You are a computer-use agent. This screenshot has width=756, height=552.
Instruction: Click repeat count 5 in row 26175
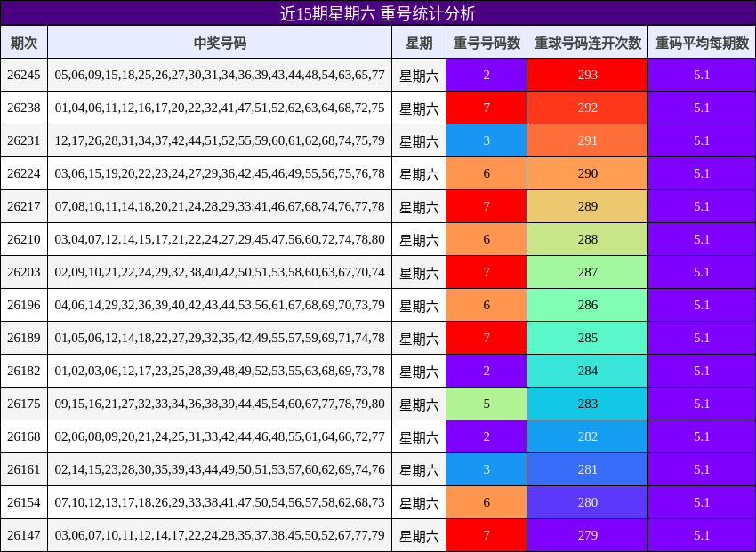coord(487,404)
